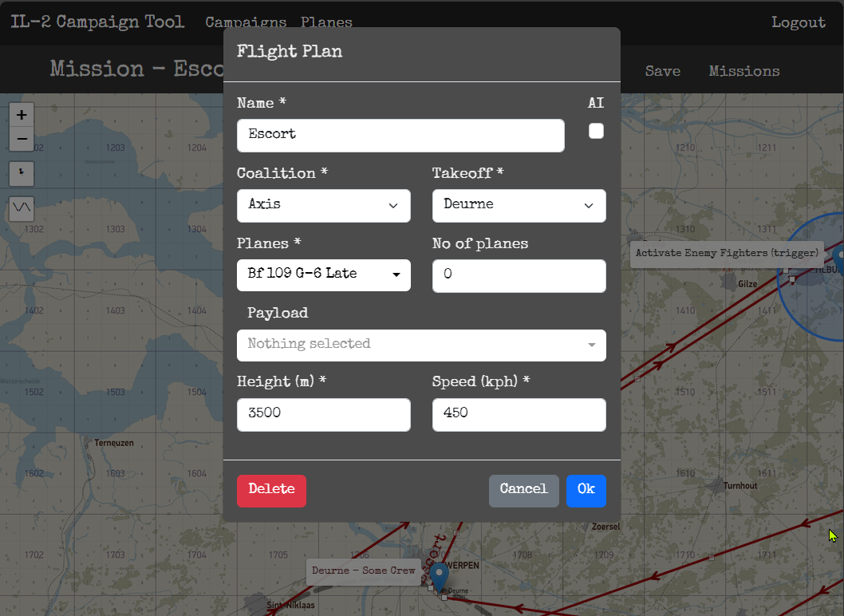
Task: Confirm the flight plan with Ok
Action: coord(586,491)
